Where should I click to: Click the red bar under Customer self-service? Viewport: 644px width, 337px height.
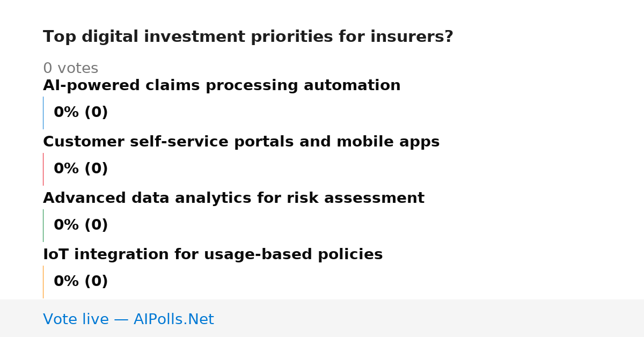43,169
